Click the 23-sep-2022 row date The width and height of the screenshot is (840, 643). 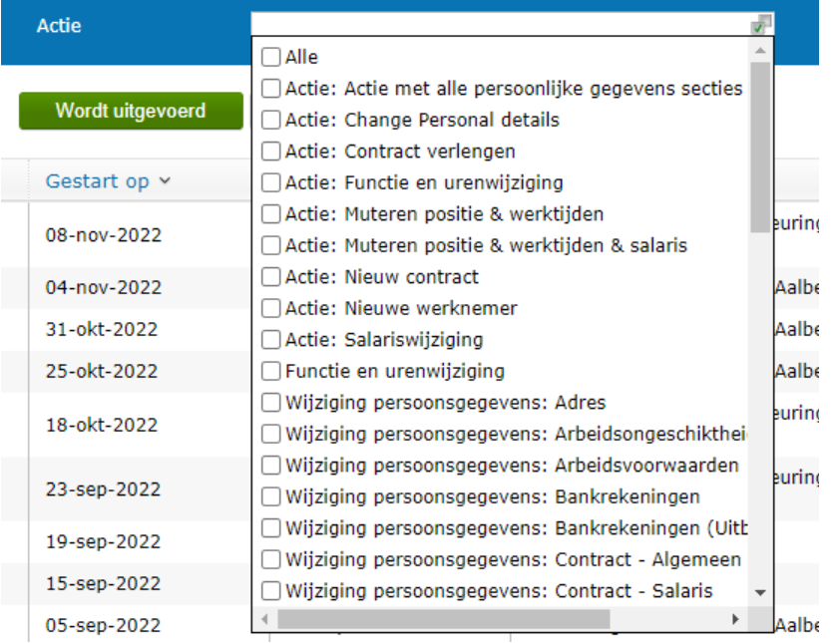pos(103,488)
